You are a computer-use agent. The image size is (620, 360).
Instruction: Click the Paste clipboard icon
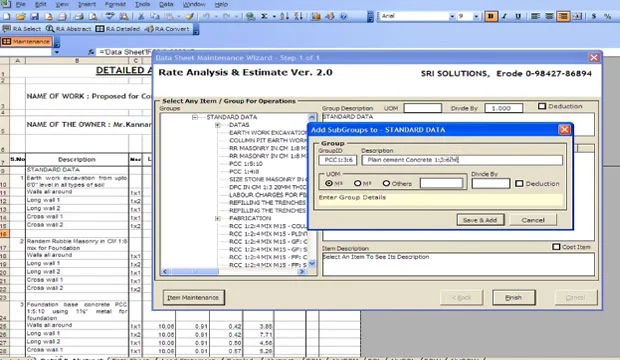[169, 16]
